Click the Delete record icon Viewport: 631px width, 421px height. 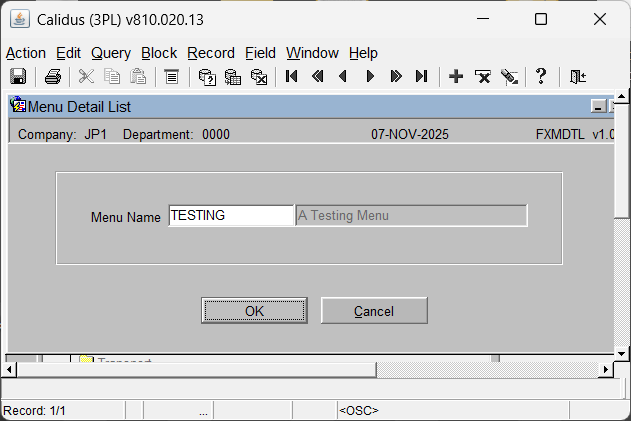[x=483, y=76]
